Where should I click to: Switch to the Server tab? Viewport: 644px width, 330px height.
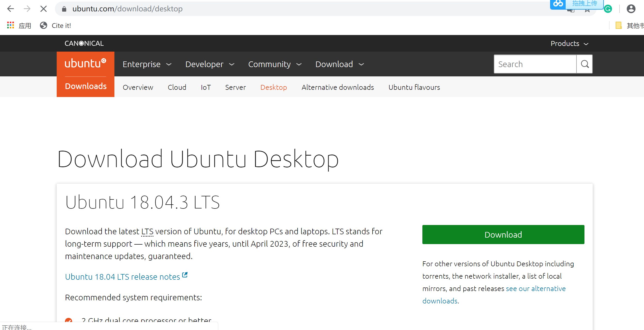point(235,87)
